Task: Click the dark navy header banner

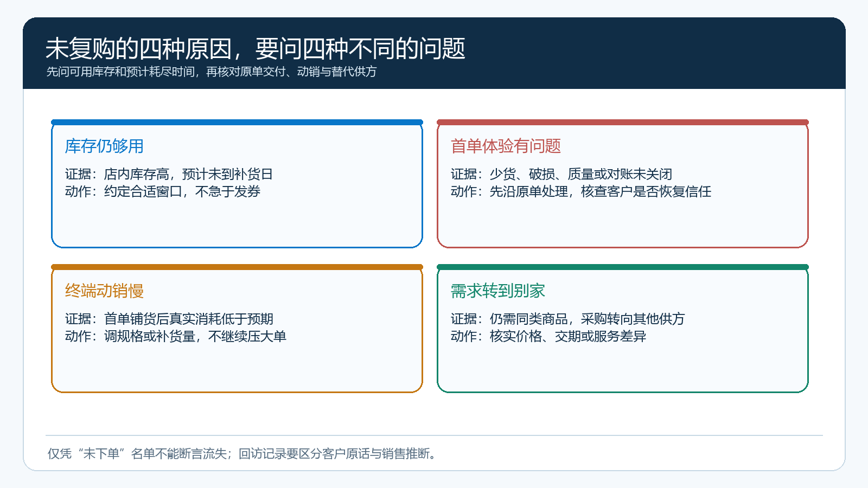Action: [434, 53]
